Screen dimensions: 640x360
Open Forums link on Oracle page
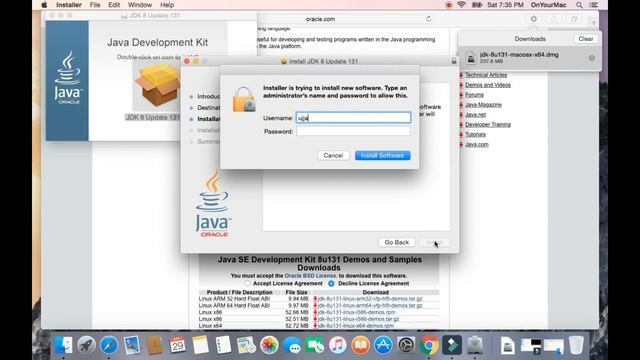[474, 95]
